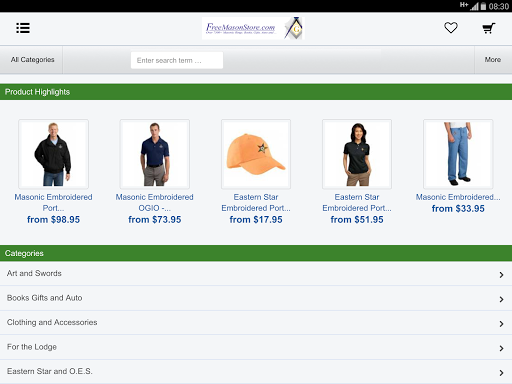The height and width of the screenshot is (384, 512).
Task: Open the hamburger list menu icon
Action: click(x=23, y=28)
